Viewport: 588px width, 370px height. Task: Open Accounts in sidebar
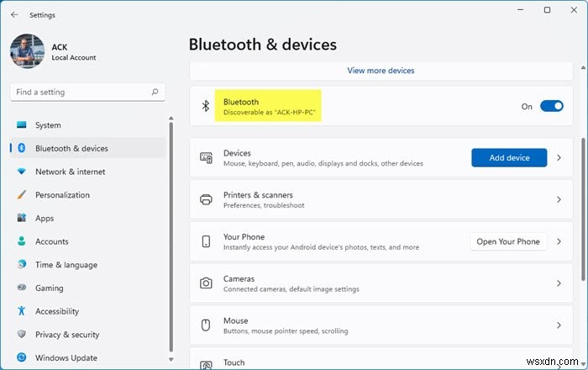point(87,241)
